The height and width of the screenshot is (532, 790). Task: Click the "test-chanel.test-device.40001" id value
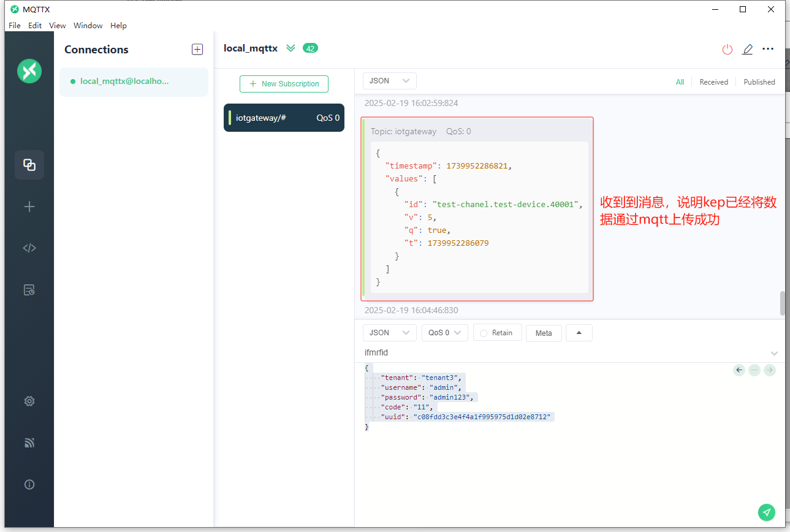(505, 204)
